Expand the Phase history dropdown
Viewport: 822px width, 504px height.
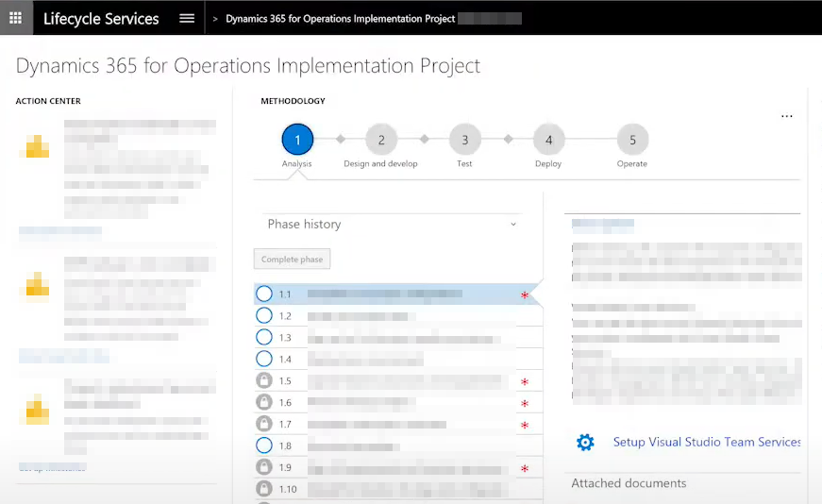pyautogui.click(x=392, y=225)
